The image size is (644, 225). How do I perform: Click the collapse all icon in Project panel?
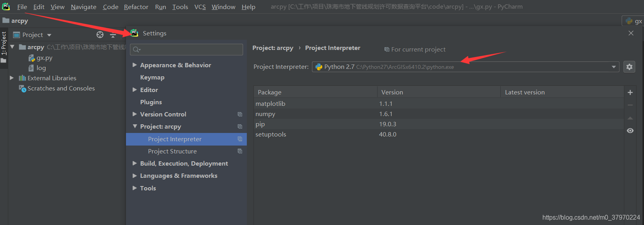[113, 35]
